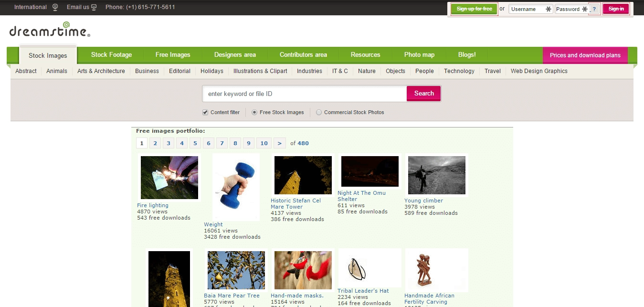Select Free Stock Images radio button
This screenshot has height=307, width=644.
(254, 112)
